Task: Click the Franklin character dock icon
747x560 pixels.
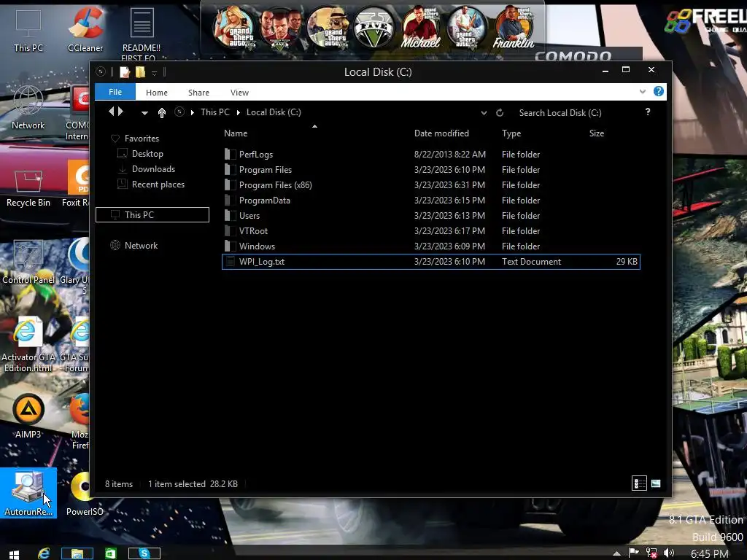Action: 513,28
